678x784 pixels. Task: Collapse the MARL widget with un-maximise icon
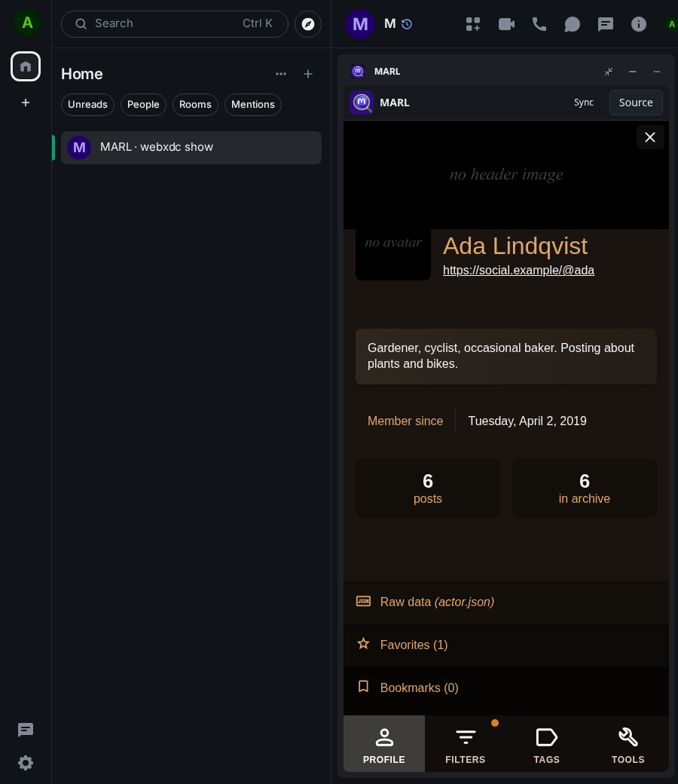[x=609, y=72]
